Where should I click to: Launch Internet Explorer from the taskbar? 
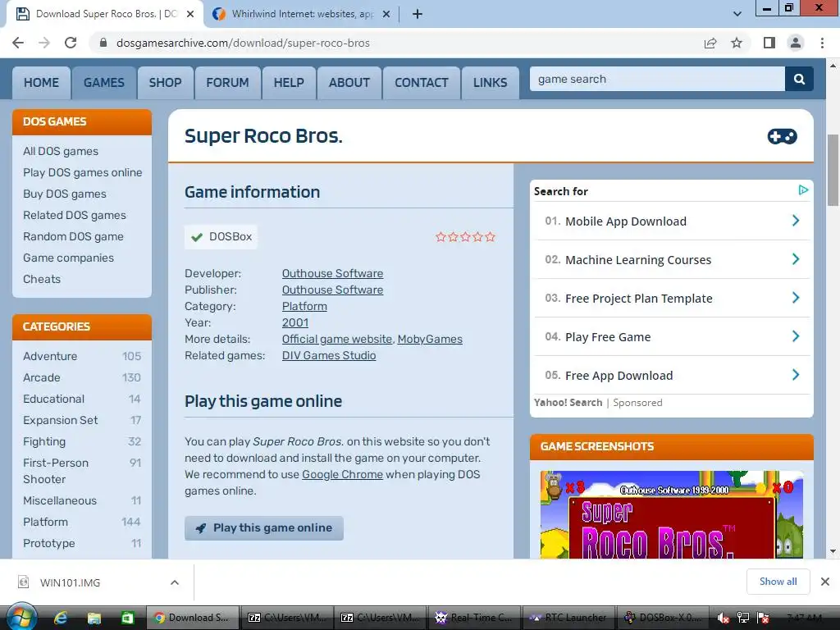[x=61, y=618]
